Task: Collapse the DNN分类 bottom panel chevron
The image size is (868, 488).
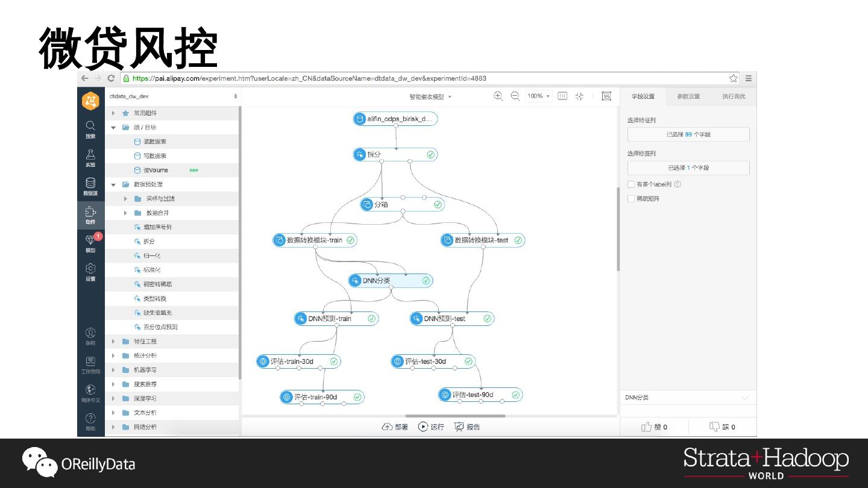Action: point(745,398)
